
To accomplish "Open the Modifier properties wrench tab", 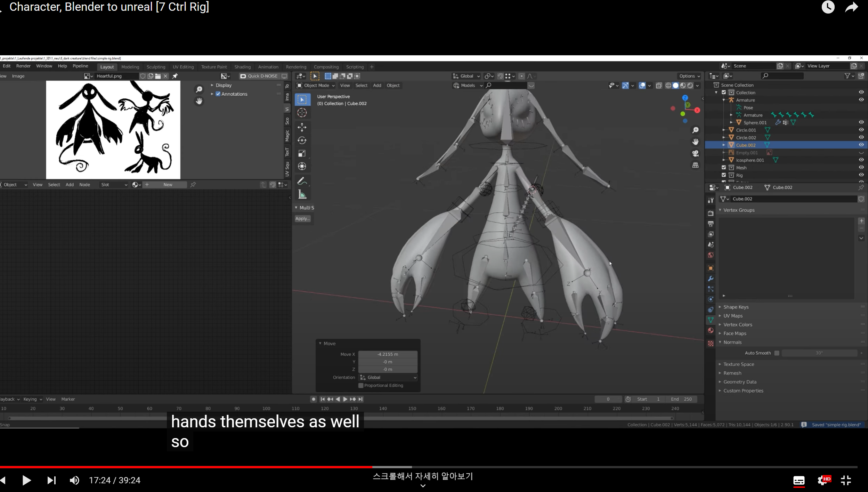I will 711,279.
